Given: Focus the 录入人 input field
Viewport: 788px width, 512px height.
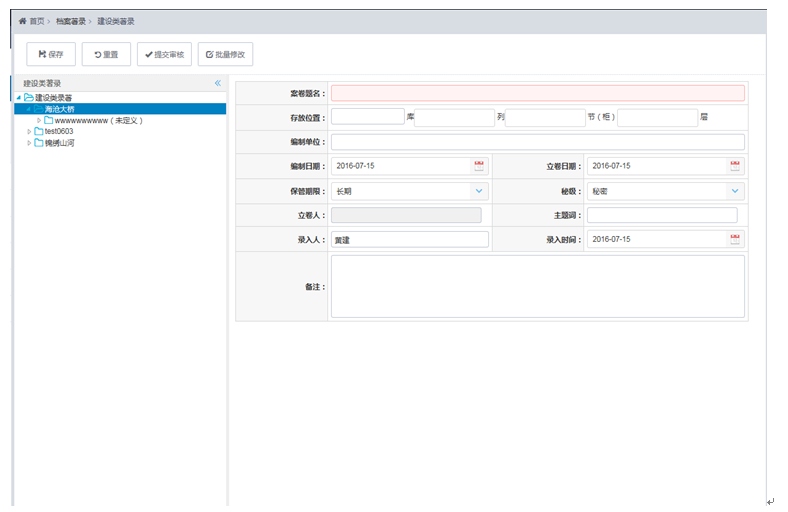Looking at the screenshot, I should click(x=410, y=240).
